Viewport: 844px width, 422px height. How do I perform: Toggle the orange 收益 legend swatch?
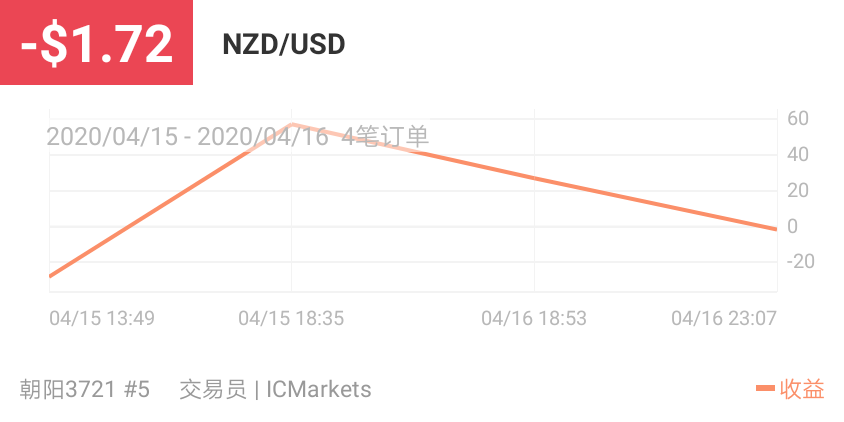(x=765, y=388)
